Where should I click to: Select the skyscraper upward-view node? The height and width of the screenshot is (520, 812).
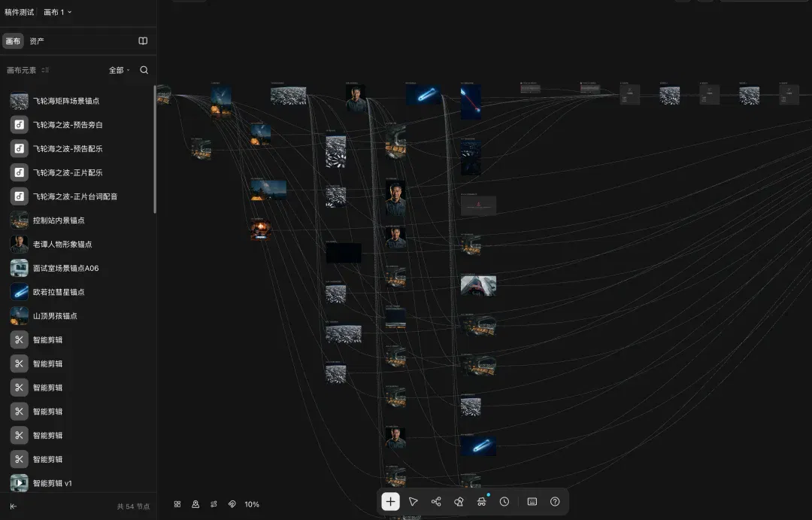tap(478, 286)
